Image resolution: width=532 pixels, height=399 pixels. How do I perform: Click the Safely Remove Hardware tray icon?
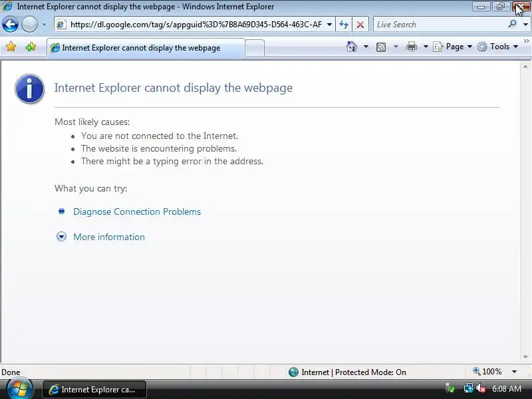click(450, 388)
